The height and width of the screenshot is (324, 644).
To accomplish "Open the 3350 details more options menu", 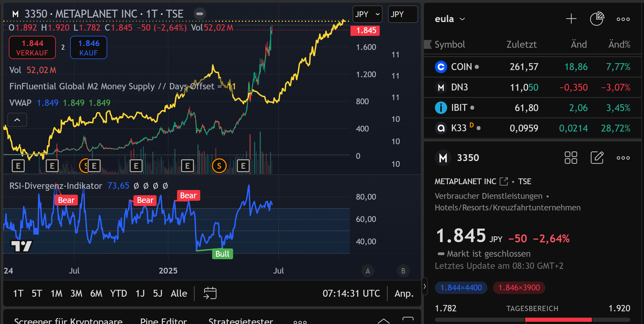I will pos(623,158).
